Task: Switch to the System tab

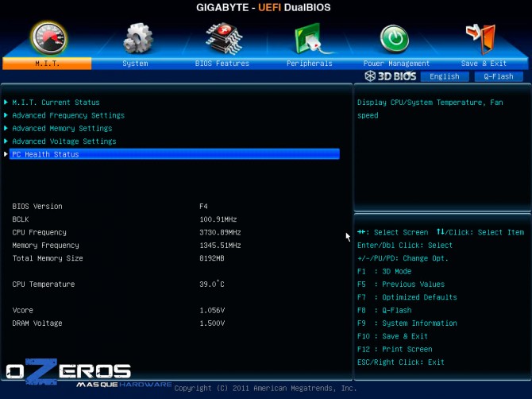Action: (135, 64)
